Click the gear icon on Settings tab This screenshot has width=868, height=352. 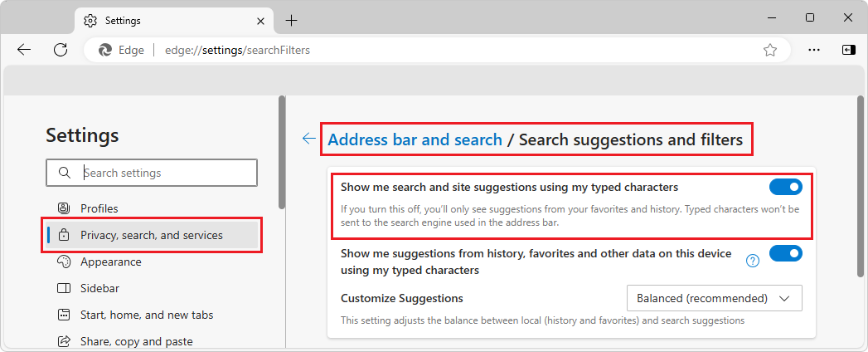(90, 21)
